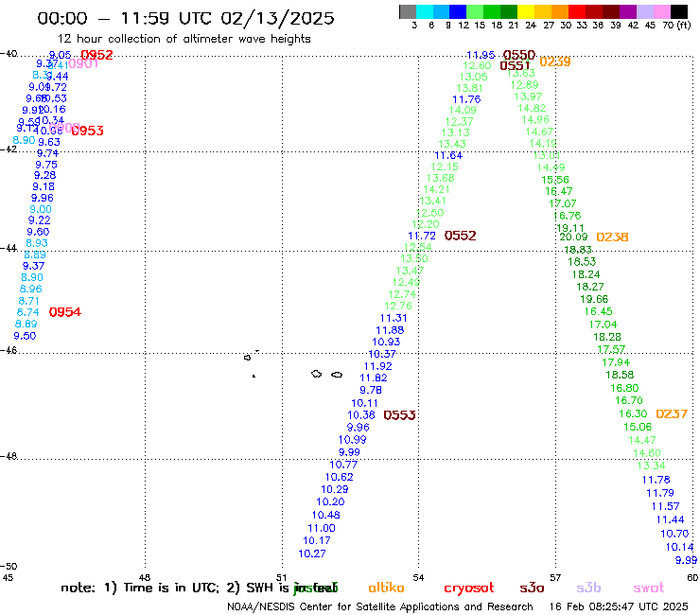Image resolution: width=700 pixels, height=615 pixels.
Task: Select the red time stamp 0953
Action: tap(87, 131)
